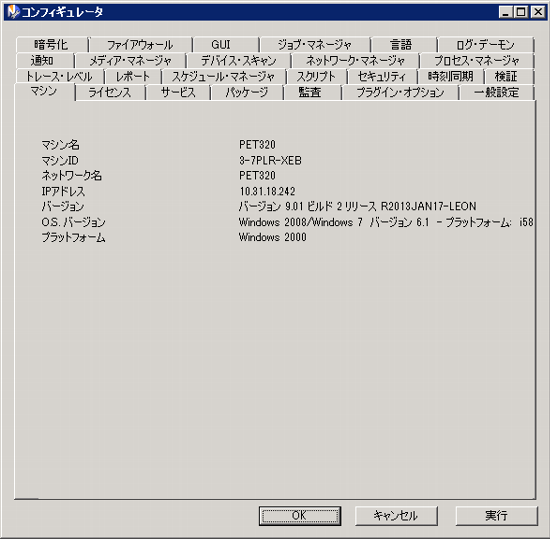
Task: Click the OK button
Action: [x=300, y=516]
